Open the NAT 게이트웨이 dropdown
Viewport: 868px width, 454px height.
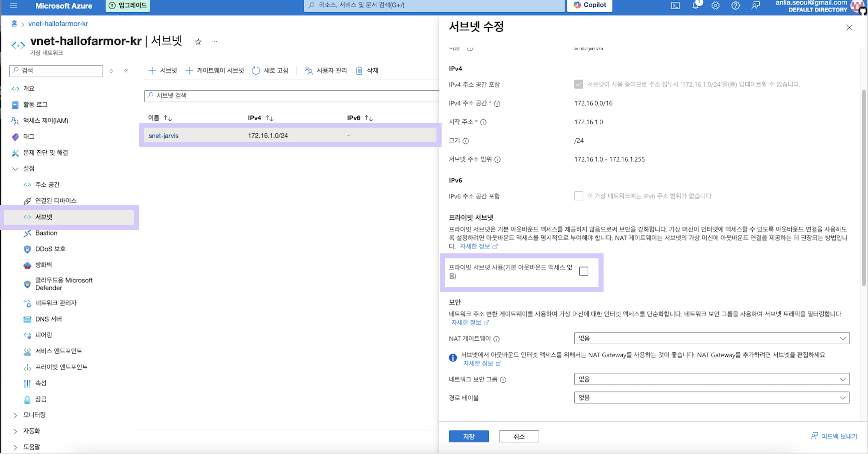point(711,338)
